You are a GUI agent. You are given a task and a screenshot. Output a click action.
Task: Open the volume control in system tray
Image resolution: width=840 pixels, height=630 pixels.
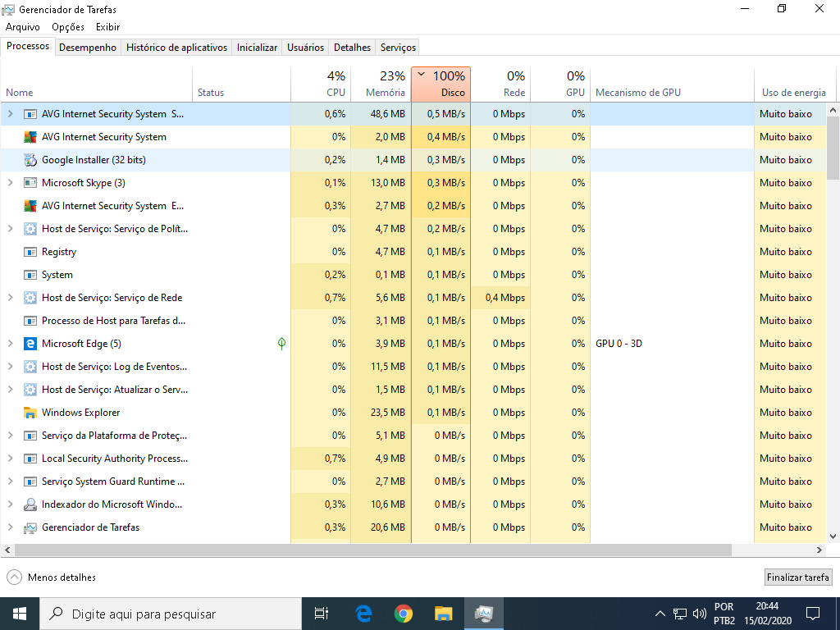pyautogui.click(x=699, y=614)
